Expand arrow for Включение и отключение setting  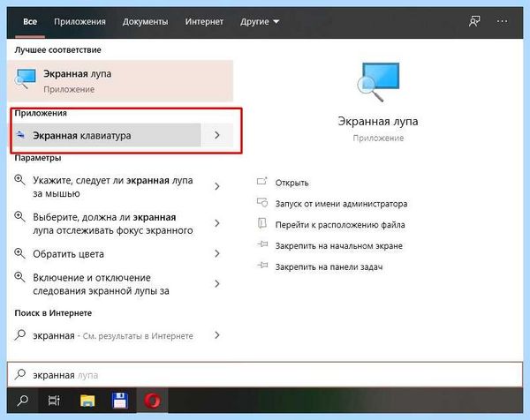click(x=217, y=283)
